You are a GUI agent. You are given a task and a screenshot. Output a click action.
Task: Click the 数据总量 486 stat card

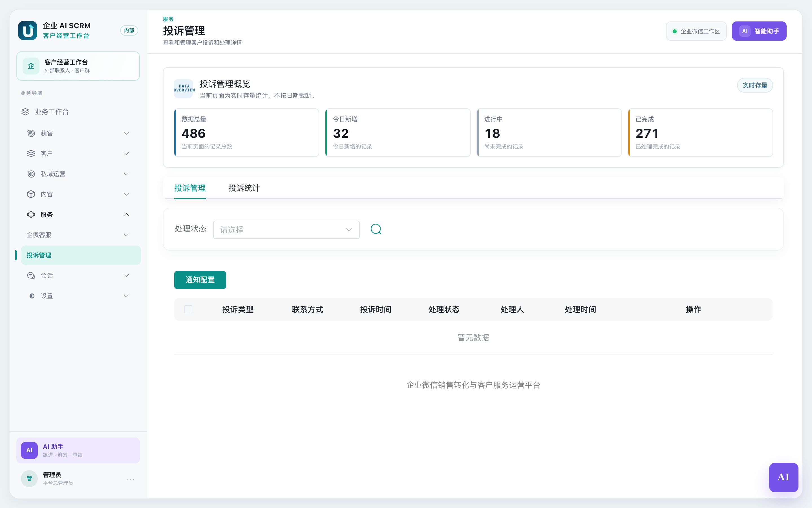point(246,133)
